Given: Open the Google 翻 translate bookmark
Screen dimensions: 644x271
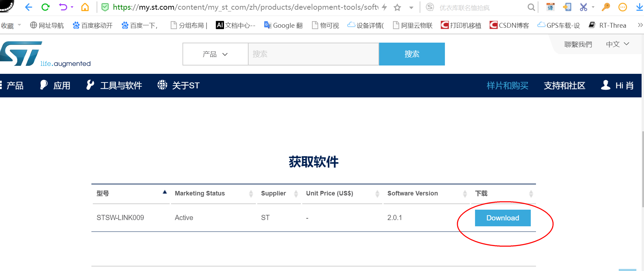Looking at the screenshot, I should click(283, 25).
